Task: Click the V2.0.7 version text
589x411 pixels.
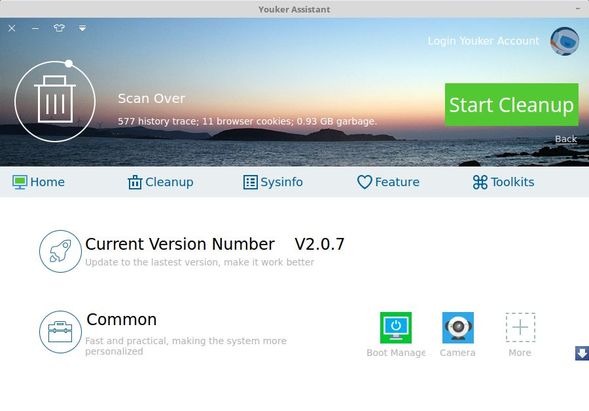Action: [319, 244]
